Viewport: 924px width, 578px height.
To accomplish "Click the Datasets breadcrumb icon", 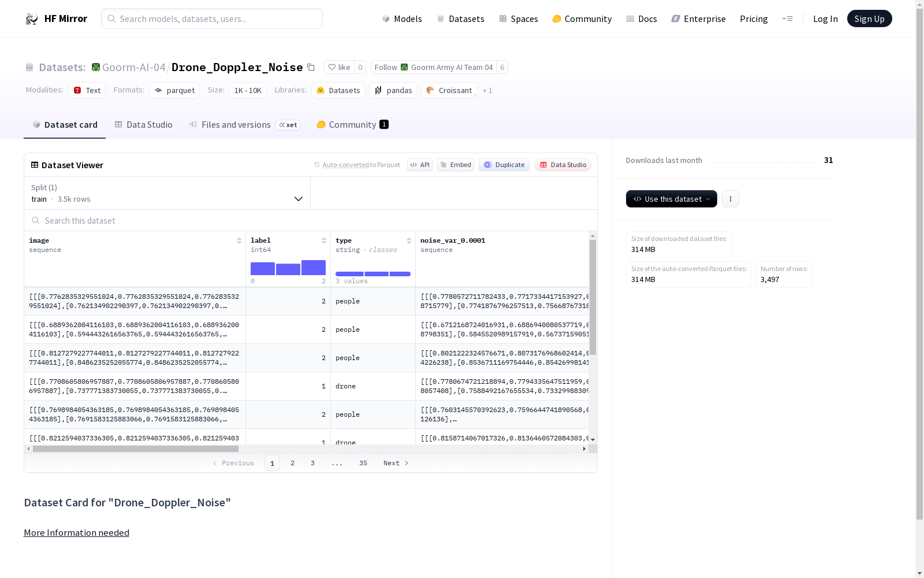I will (29, 67).
